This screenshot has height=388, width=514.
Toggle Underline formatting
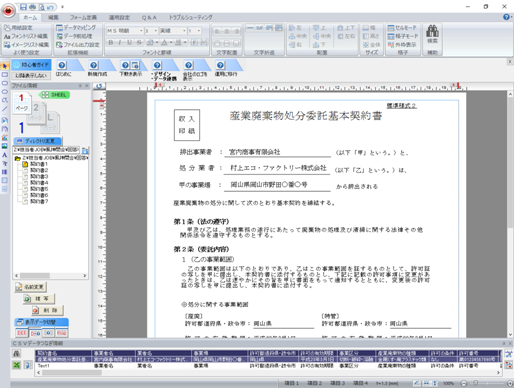click(x=130, y=42)
